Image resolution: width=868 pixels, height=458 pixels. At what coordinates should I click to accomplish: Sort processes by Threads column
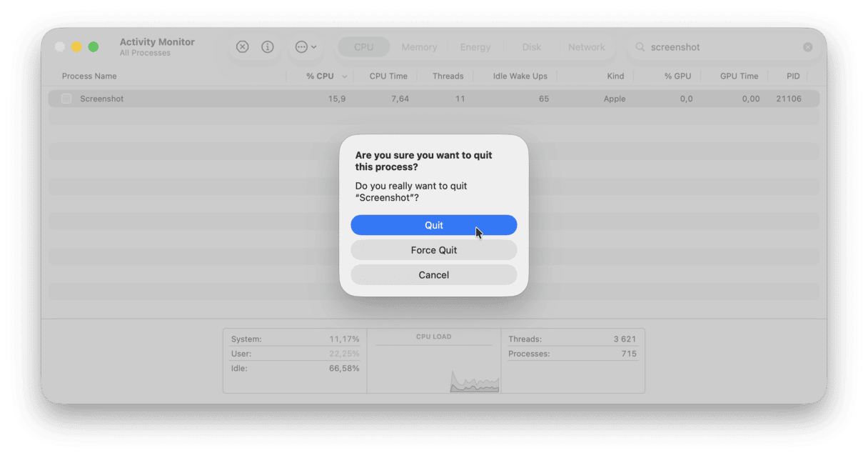pos(448,76)
